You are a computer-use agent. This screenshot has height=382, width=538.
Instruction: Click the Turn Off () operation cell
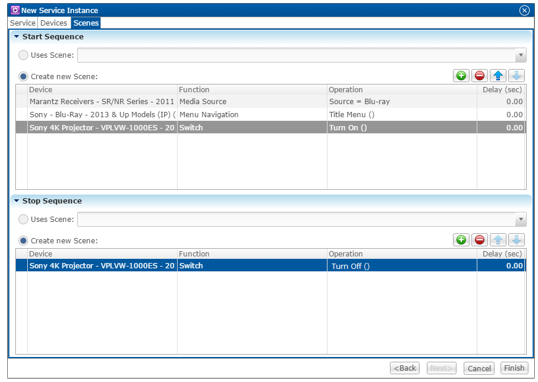(402, 266)
